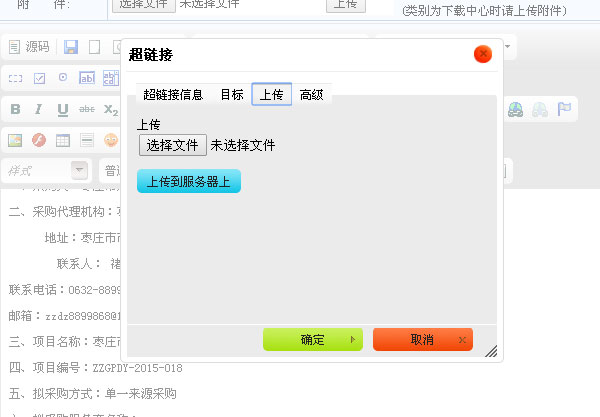Image resolution: width=600 pixels, height=417 pixels.
Task: Apply Strikethrough formatting from the toolbar
Action: [x=87, y=109]
